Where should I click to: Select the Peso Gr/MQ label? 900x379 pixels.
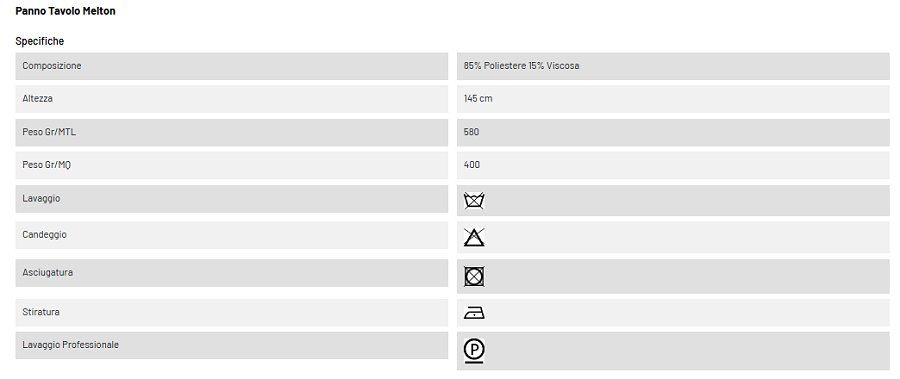[x=46, y=165]
